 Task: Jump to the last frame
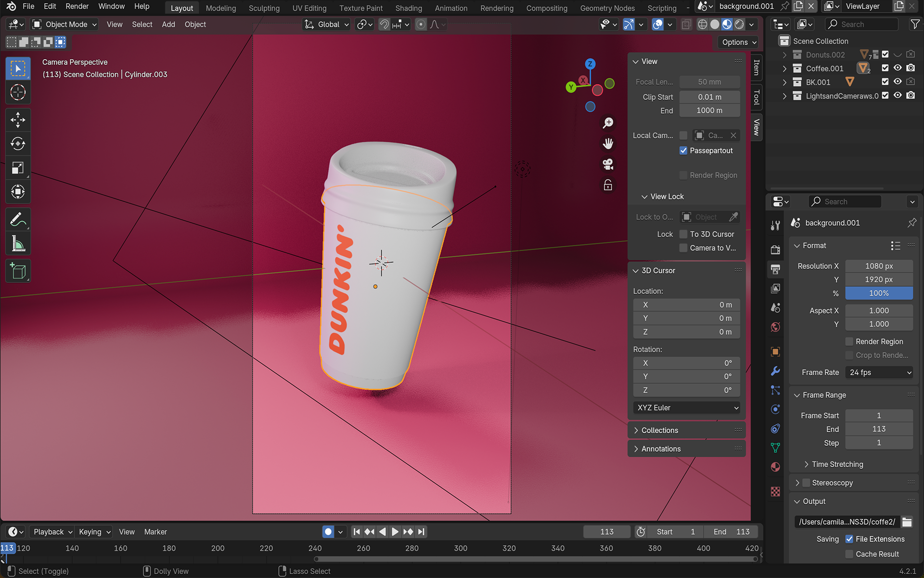421,532
